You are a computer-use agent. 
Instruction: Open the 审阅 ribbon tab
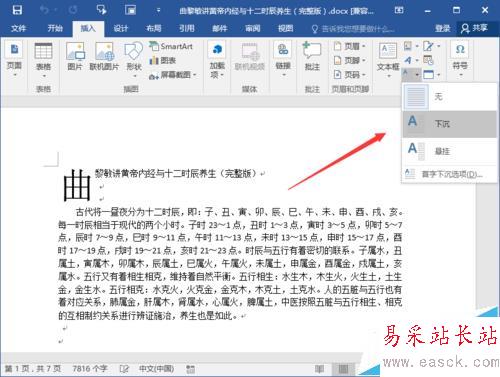pos(253,28)
